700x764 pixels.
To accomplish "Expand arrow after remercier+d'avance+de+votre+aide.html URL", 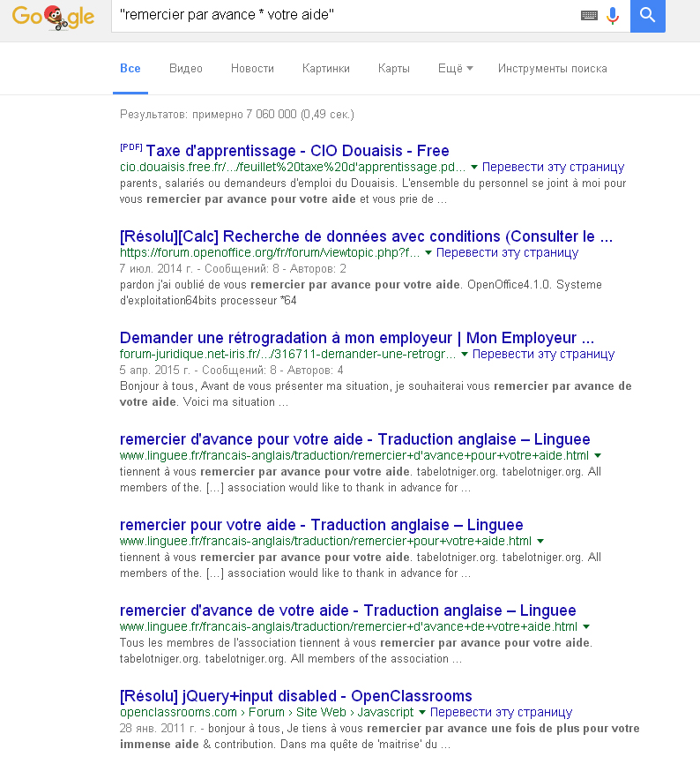I will click(x=586, y=627).
